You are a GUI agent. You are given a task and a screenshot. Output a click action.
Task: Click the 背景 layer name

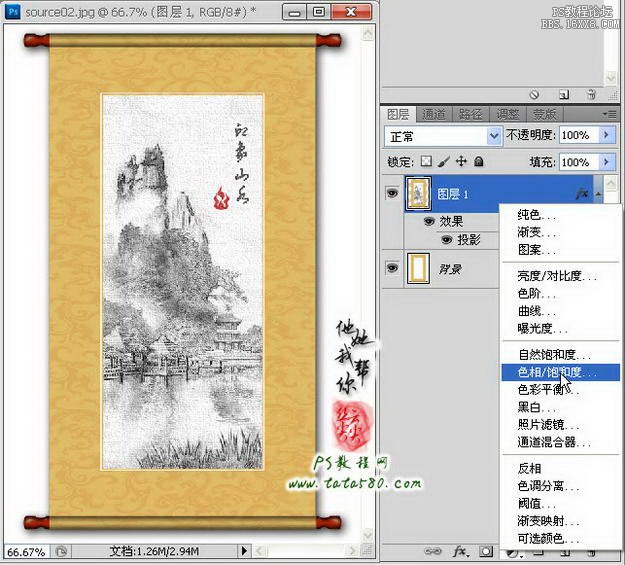[450, 270]
